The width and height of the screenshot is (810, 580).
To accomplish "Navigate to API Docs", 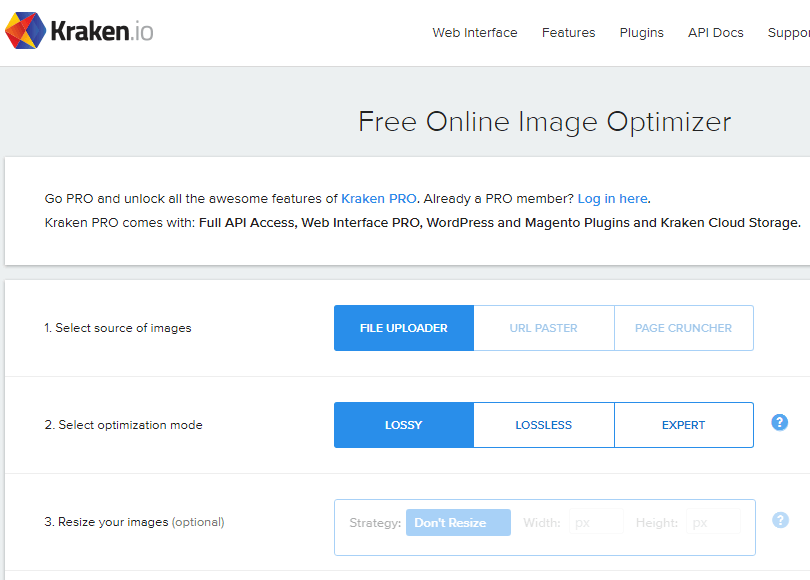I will click(x=716, y=33).
